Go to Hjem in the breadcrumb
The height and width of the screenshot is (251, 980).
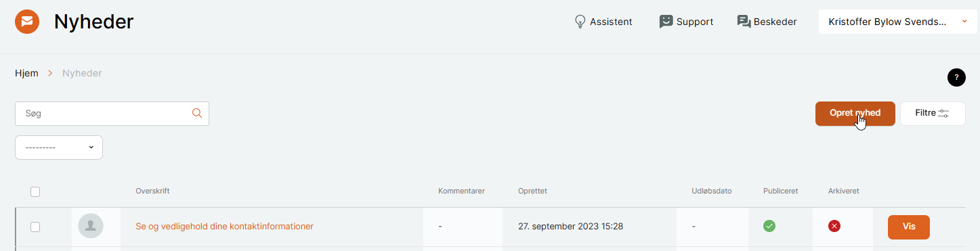coord(26,73)
